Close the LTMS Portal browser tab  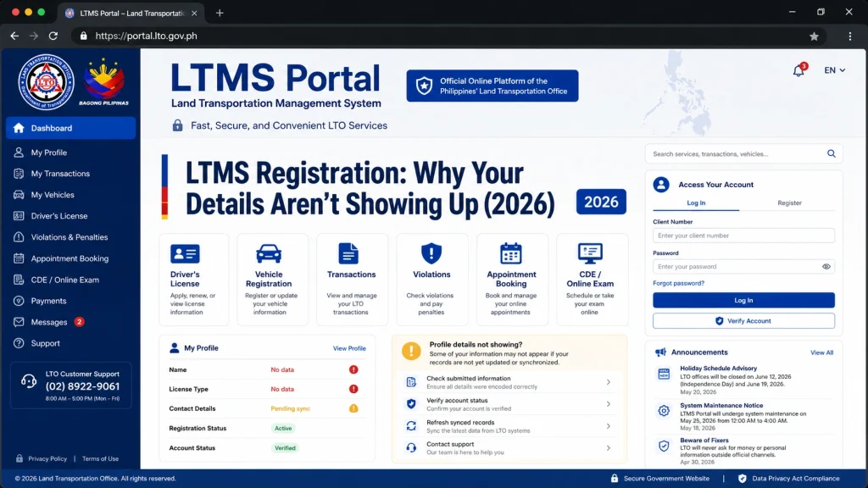point(194,14)
